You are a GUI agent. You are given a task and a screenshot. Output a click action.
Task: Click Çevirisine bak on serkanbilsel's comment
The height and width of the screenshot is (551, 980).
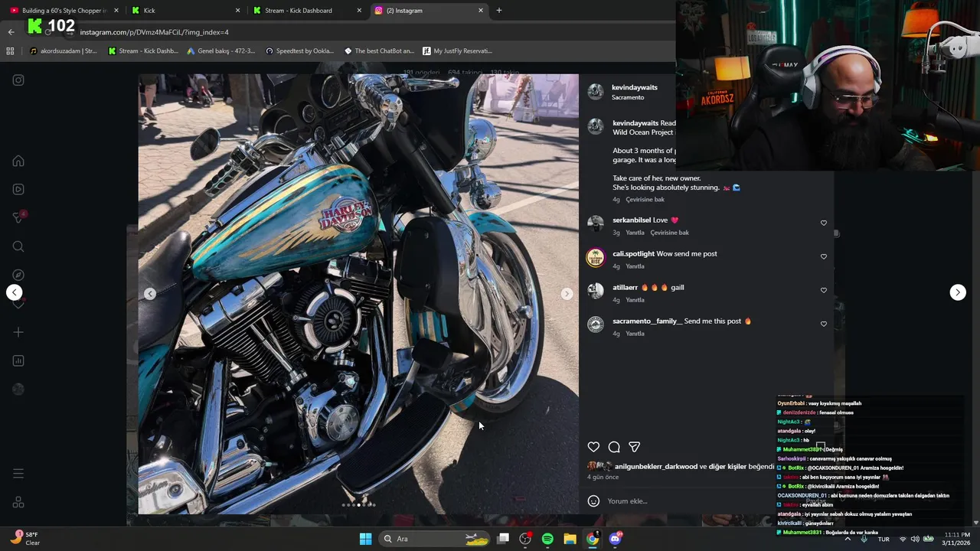pos(669,233)
